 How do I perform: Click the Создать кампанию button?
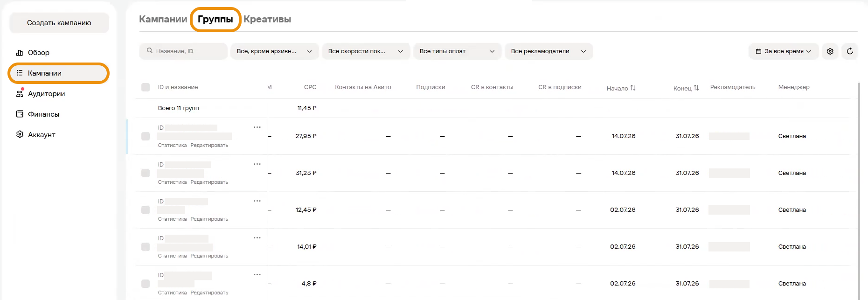pyautogui.click(x=59, y=23)
